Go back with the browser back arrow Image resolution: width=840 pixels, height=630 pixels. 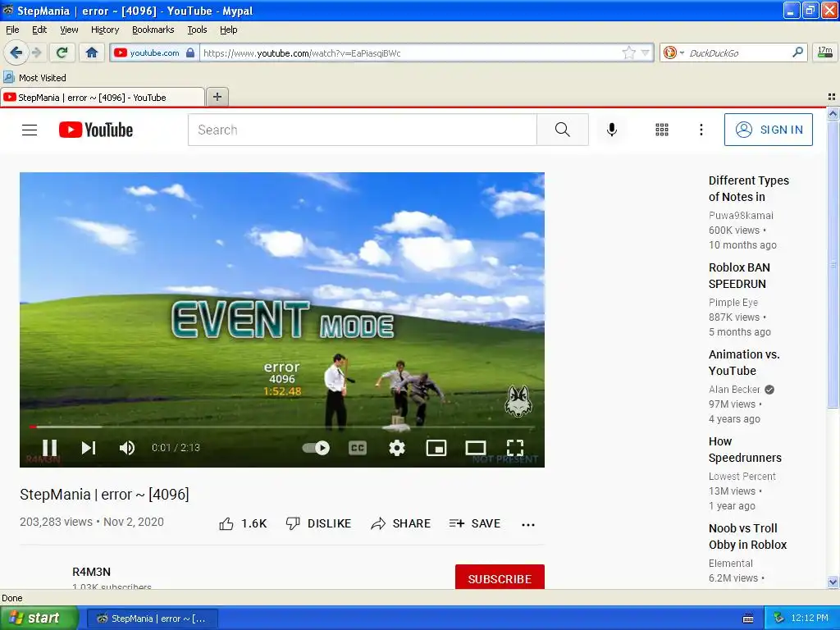click(16, 52)
